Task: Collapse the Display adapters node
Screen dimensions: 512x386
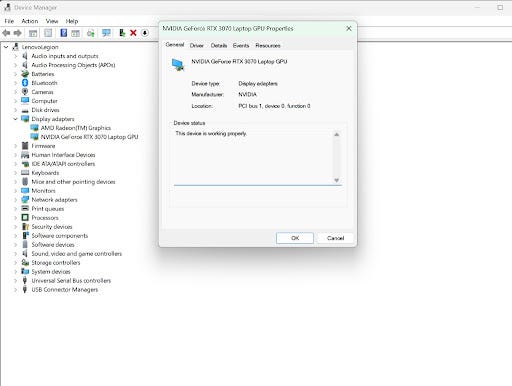Action: coord(15,119)
